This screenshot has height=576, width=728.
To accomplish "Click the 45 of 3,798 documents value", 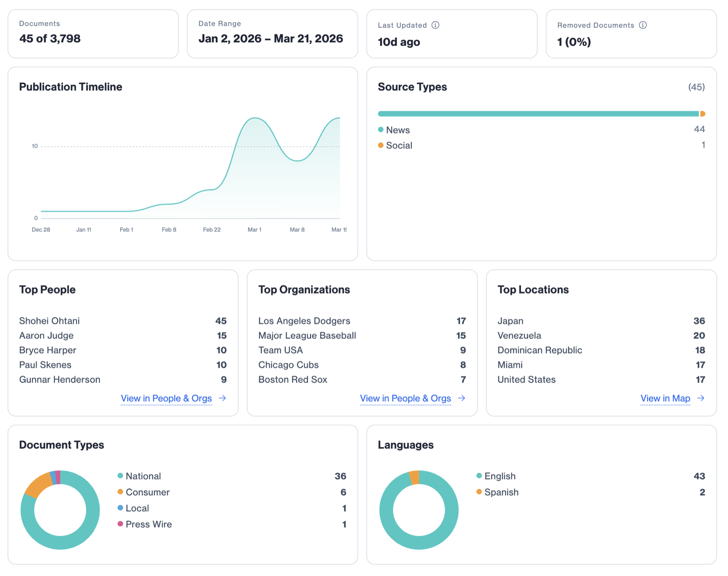I will coord(50,39).
